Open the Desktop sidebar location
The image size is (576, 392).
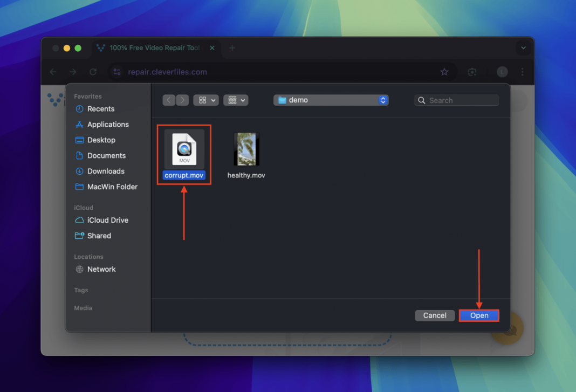pos(101,140)
